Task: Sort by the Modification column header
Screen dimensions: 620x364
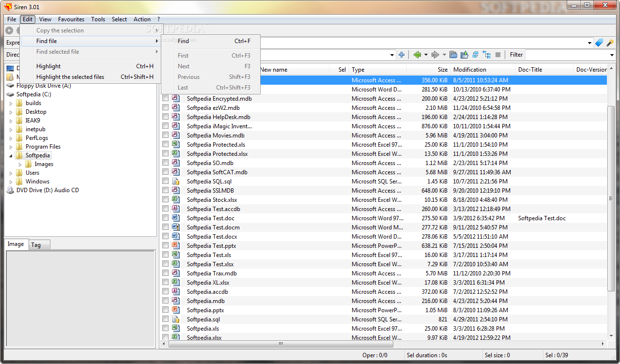Action: (482, 70)
